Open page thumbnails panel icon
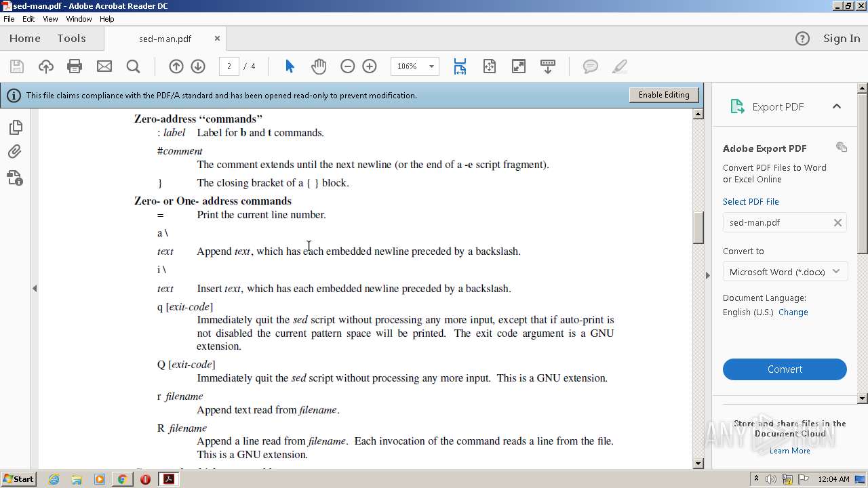868x488 pixels. [x=15, y=127]
